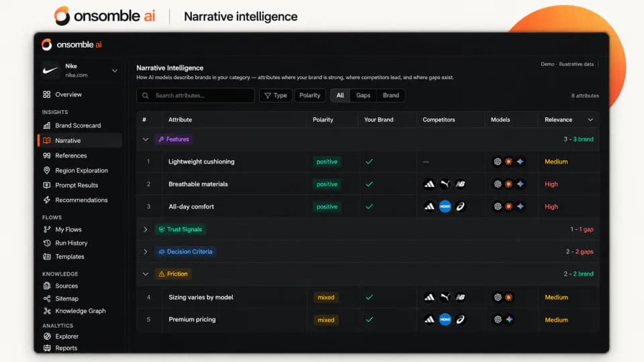Select the All filter tab
The image size is (644, 362).
click(x=340, y=96)
